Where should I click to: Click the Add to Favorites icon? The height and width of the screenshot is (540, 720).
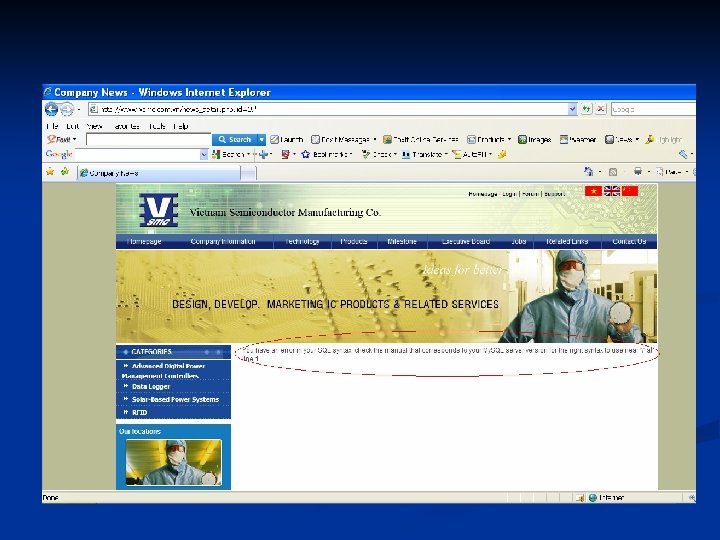[x=65, y=172]
